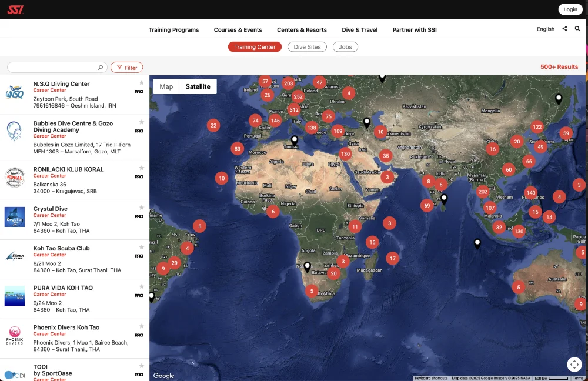Click the Crystal Dive logo thumbnail
This screenshot has height=381, width=588.
tap(15, 217)
